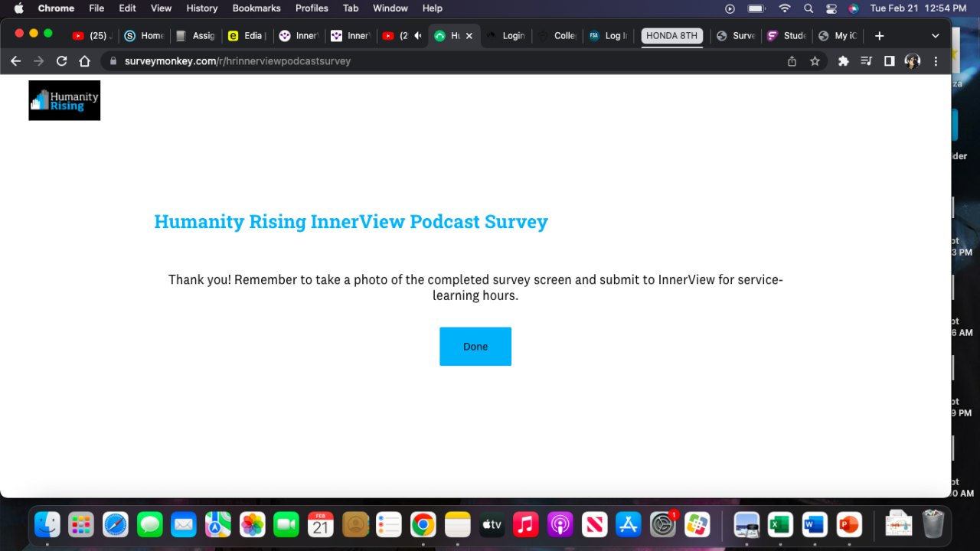Click the battery status icon

(756, 8)
